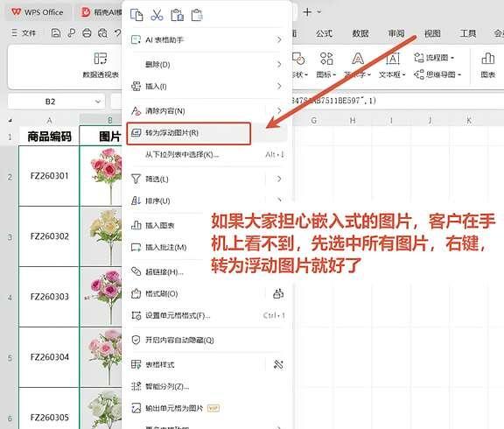The width and height of the screenshot is (504, 429).
Task: Select 插入批注(M) from the context menu
Action: tap(167, 247)
